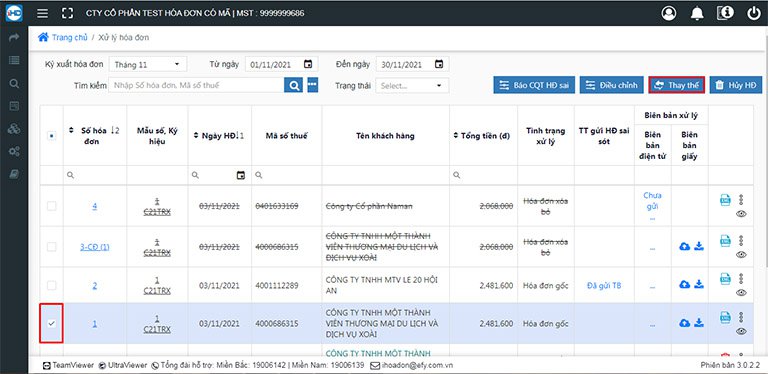This screenshot has width=768, height=374.
Task: Open calendar in Ngày HĐ filter cell
Action: point(240,175)
